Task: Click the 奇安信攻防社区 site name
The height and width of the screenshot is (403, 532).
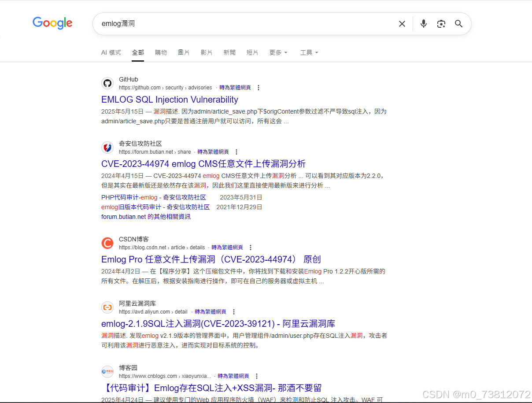Action: [140, 144]
